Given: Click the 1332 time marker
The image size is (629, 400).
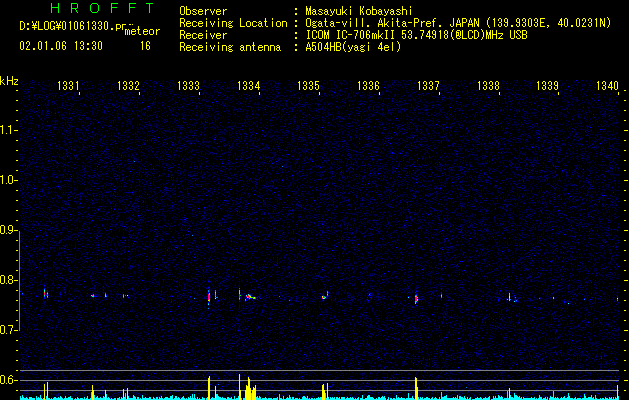Looking at the screenshot, I should pos(128,85).
